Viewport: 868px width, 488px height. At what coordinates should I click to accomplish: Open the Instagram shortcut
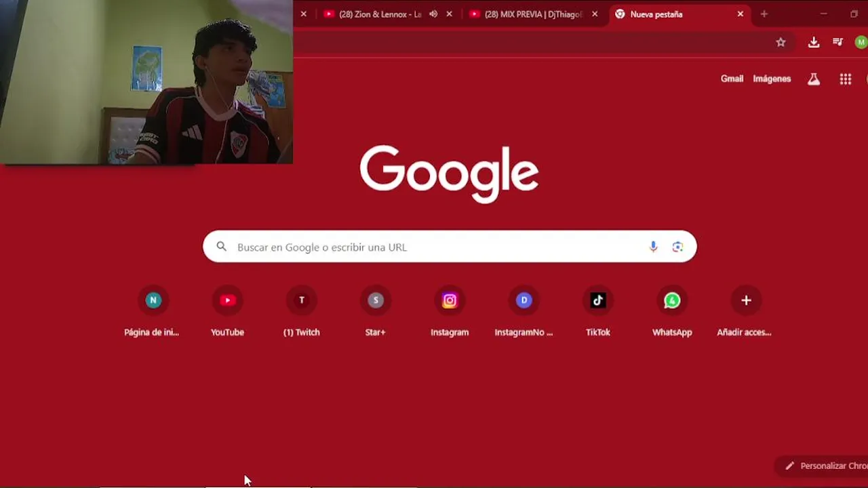point(450,312)
